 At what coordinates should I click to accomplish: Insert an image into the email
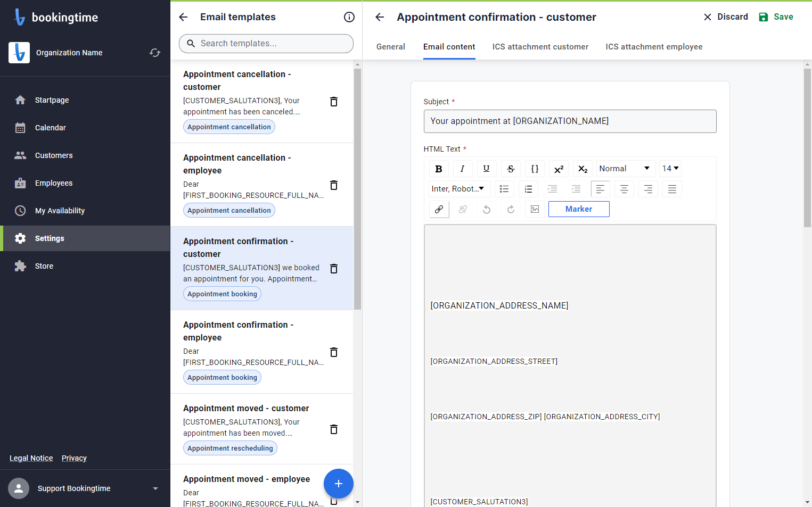tap(535, 209)
